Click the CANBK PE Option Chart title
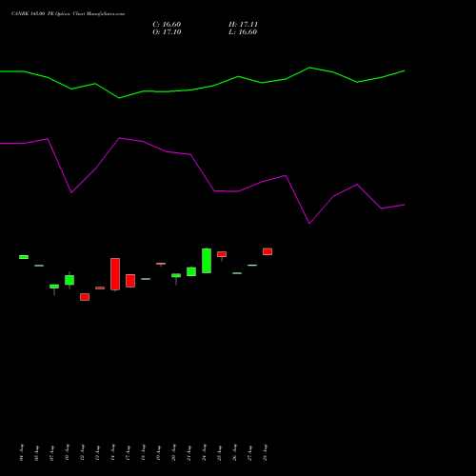 pyautogui.click(x=68, y=13)
